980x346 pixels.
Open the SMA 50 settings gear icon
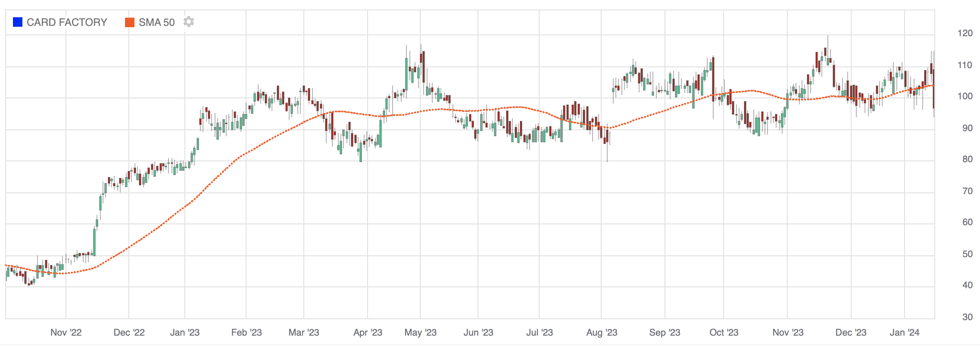pyautogui.click(x=188, y=22)
